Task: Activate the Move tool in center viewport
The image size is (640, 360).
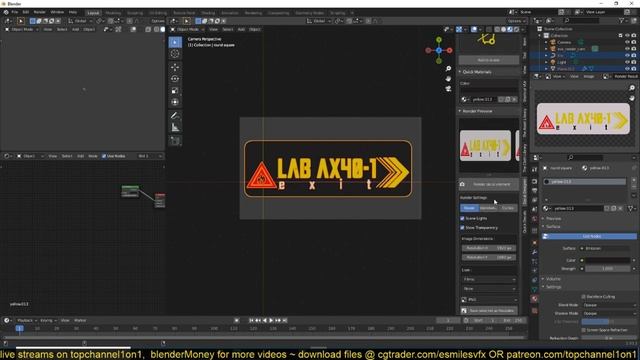Action: pos(175,67)
